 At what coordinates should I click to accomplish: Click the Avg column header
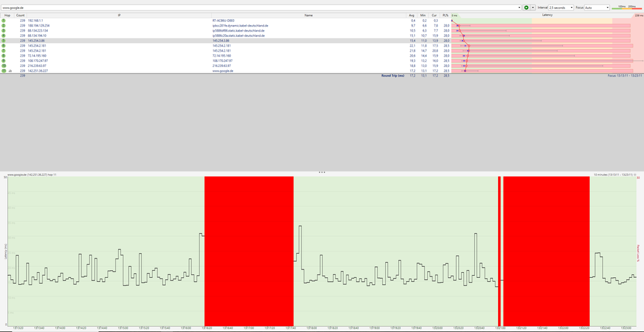coord(412,15)
